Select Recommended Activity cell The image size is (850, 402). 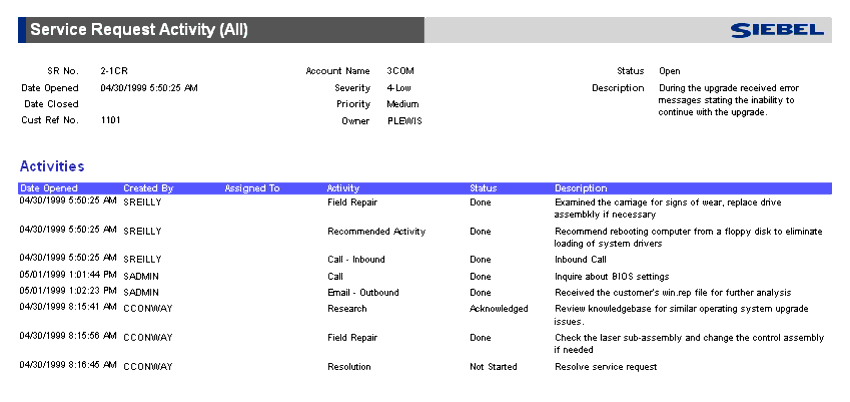pyautogui.click(x=376, y=231)
